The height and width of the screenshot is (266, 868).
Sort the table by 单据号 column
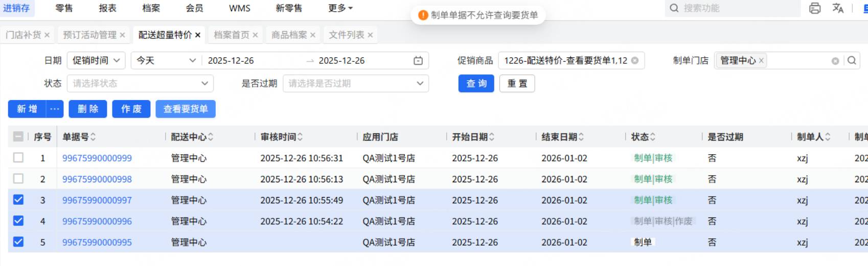(93, 137)
